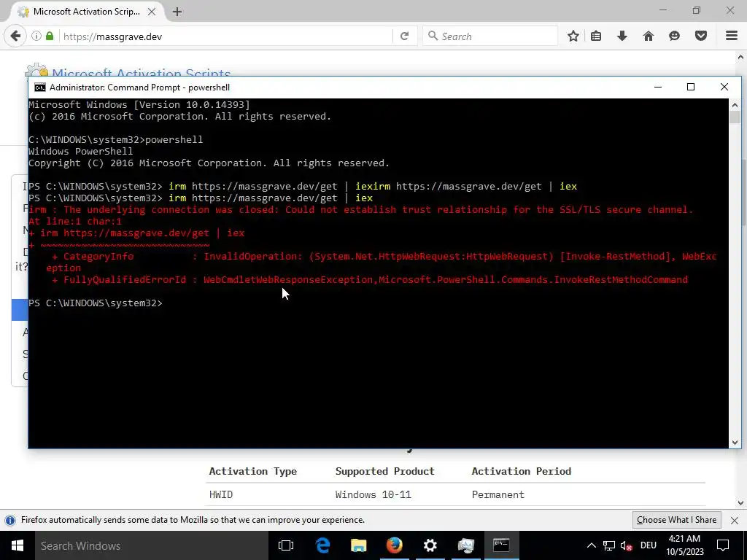
Task: Open the Windows Start menu
Action: click(18, 545)
